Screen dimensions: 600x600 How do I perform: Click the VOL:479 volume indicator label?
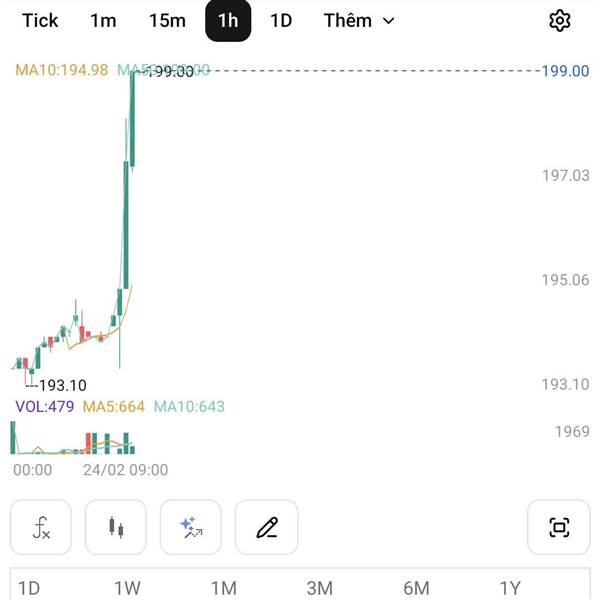tap(45, 406)
